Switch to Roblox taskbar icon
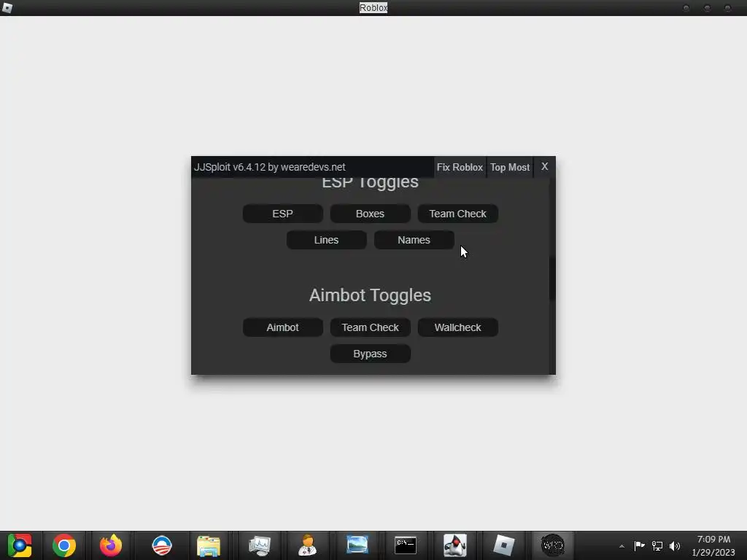The image size is (747, 560). coord(503,545)
